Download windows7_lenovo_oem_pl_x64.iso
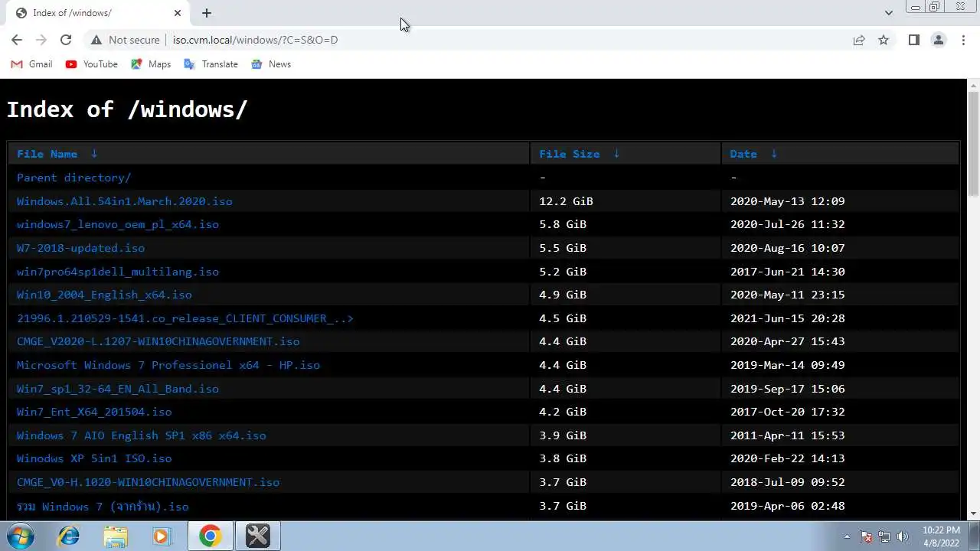The width and height of the screenshot is (980, 551). (x=118, y=224)
